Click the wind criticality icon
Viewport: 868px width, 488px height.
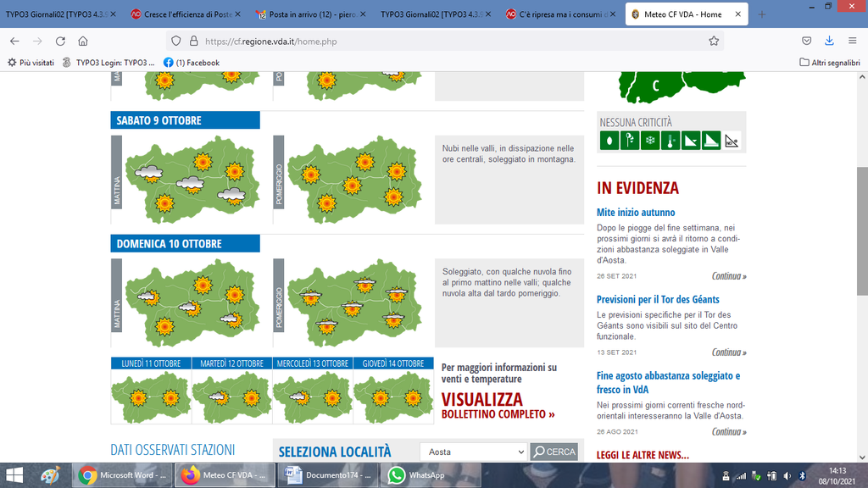629,141
